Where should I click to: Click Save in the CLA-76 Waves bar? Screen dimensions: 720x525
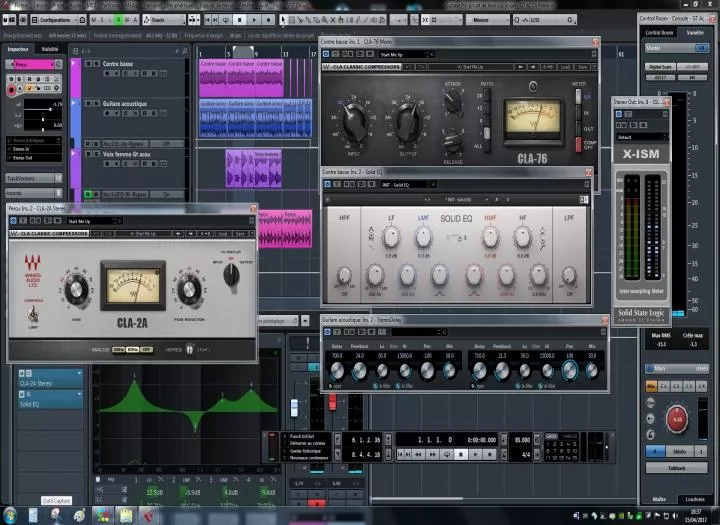(582, 67)
